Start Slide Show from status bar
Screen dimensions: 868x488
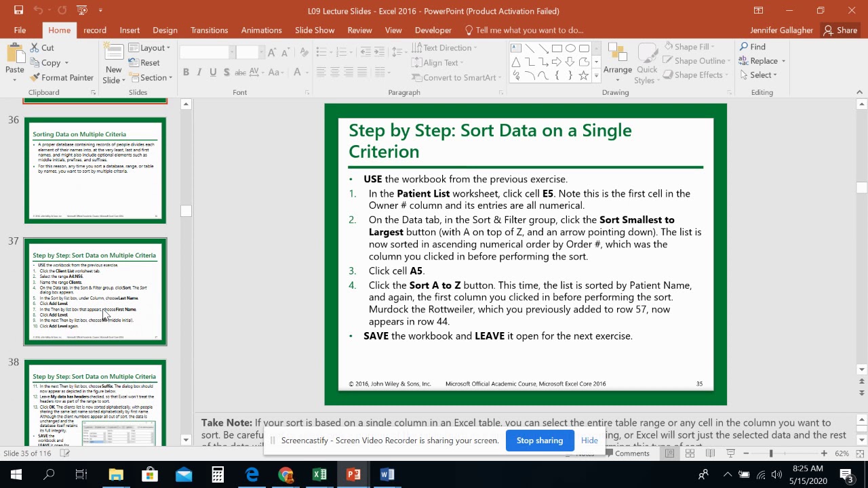pyautogui.click(x=730, y=453)
